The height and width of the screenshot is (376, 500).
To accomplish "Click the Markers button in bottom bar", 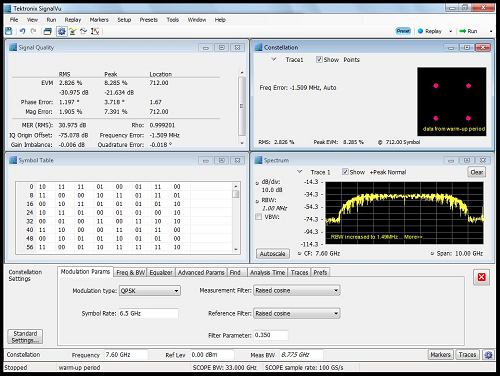I will click(x=440, y=355).
